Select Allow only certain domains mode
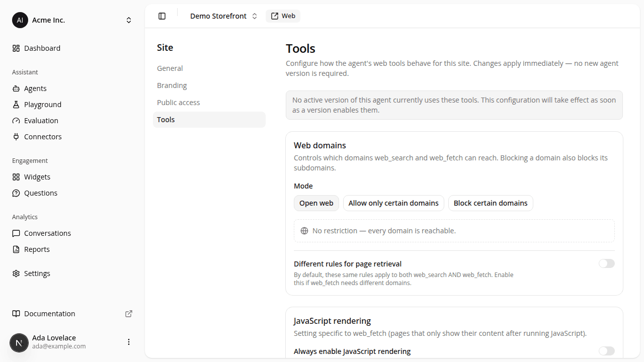 point(393,203)
